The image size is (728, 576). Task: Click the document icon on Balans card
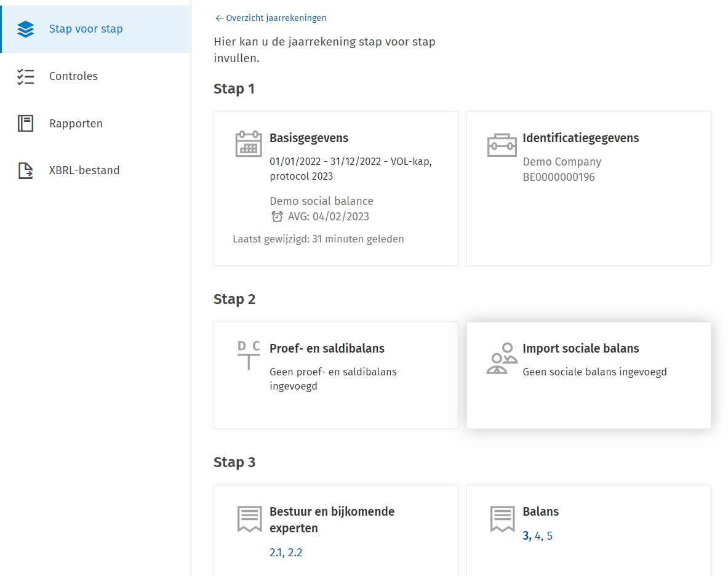(x=502, y=519)
